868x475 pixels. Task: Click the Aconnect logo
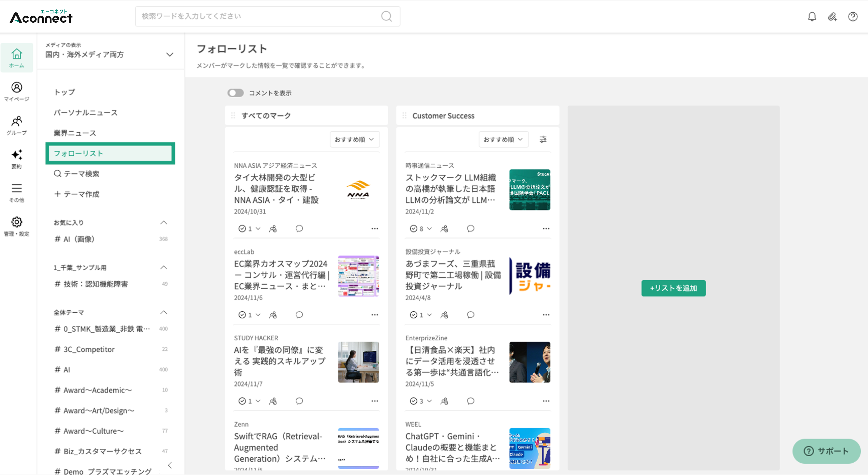(x=41, y=17)
